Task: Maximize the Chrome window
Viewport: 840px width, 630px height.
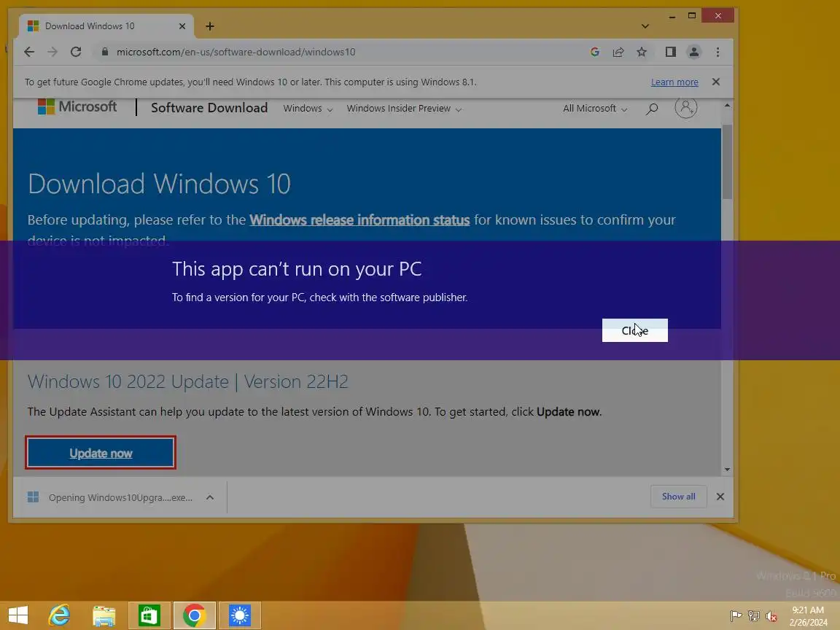Action: pos(691,15)
